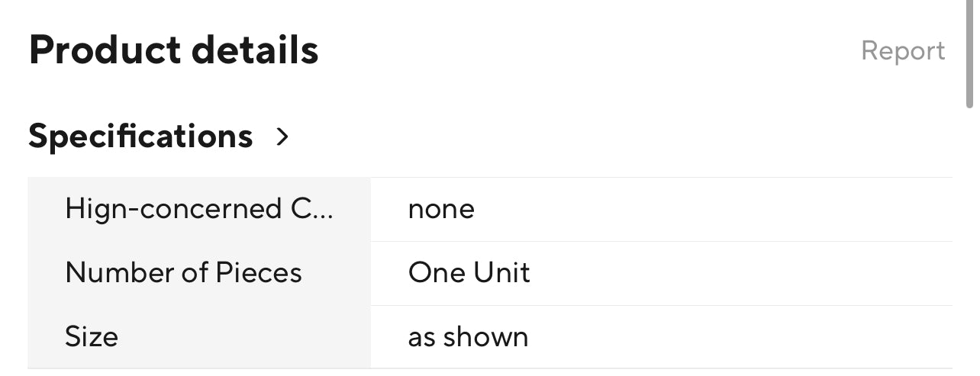Select the "Number of Pieces" label

point(183,273)
